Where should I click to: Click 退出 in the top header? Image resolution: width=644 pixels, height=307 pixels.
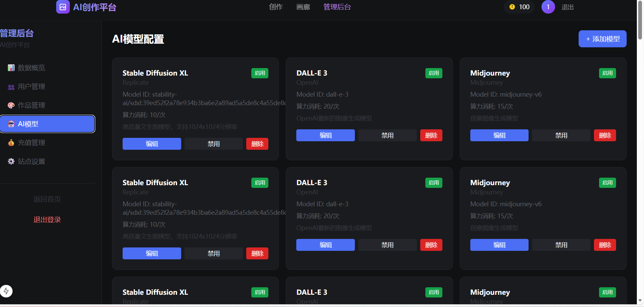coord(568,7)
